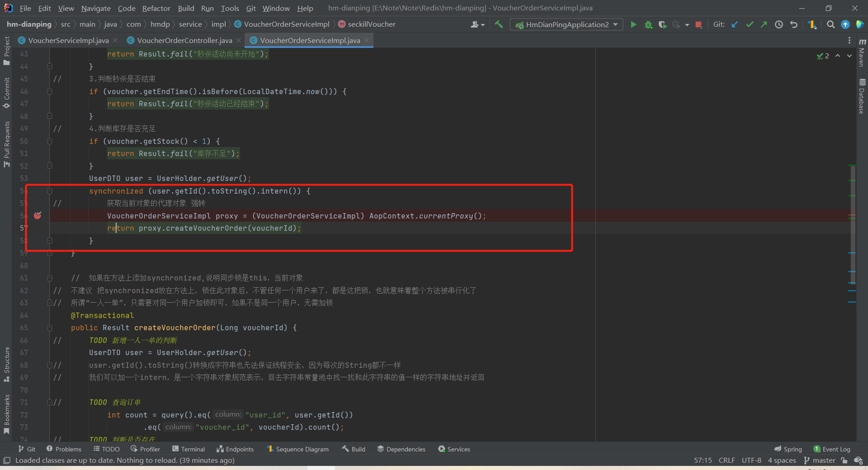This screenshot has height=470, width=868.
Task: Toggle the Maven tool window
Action: tap(862, 52)
